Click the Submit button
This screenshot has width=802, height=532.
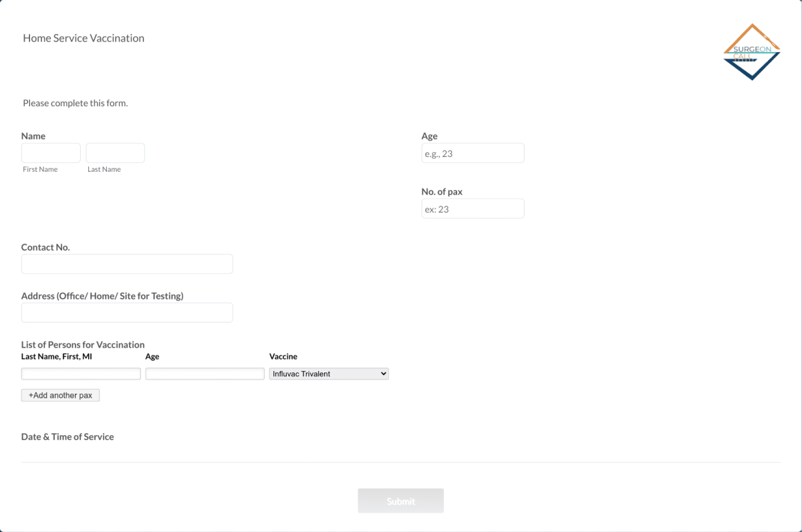click(400, 500)
